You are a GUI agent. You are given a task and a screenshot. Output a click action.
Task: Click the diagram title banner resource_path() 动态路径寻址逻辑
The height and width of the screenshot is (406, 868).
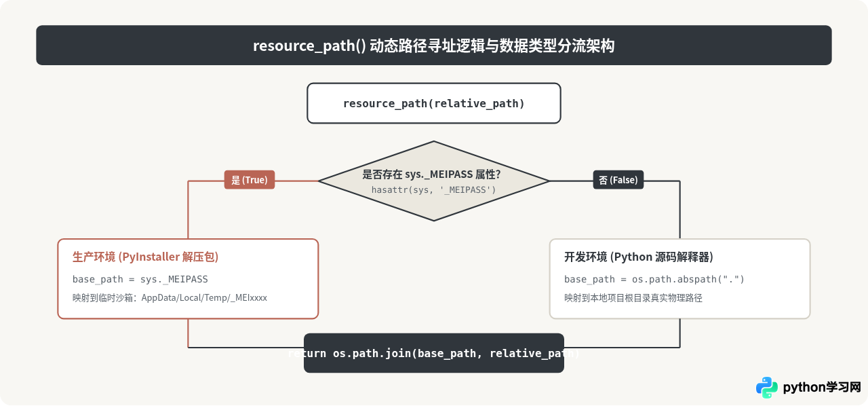(x=434, y=45)
